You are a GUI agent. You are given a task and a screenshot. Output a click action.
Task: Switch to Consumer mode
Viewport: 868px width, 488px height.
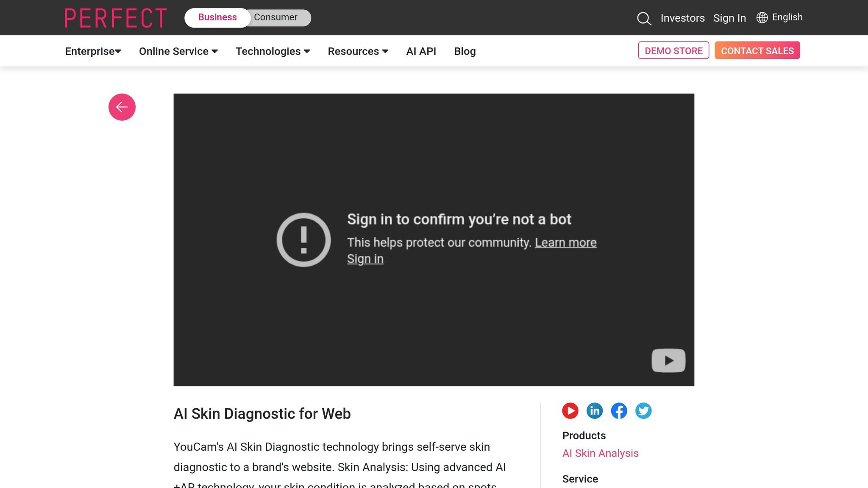[x=275, y=17]
